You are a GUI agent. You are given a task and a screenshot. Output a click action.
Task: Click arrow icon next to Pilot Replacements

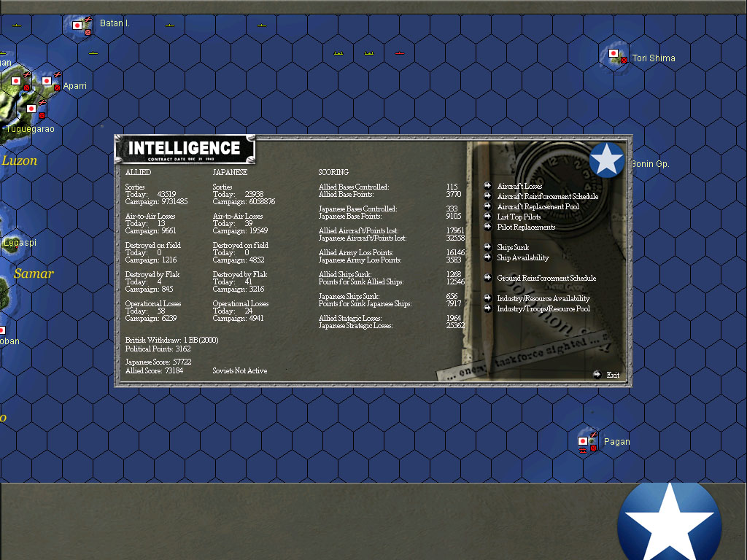pyautogui.click(x=487, y=227)
